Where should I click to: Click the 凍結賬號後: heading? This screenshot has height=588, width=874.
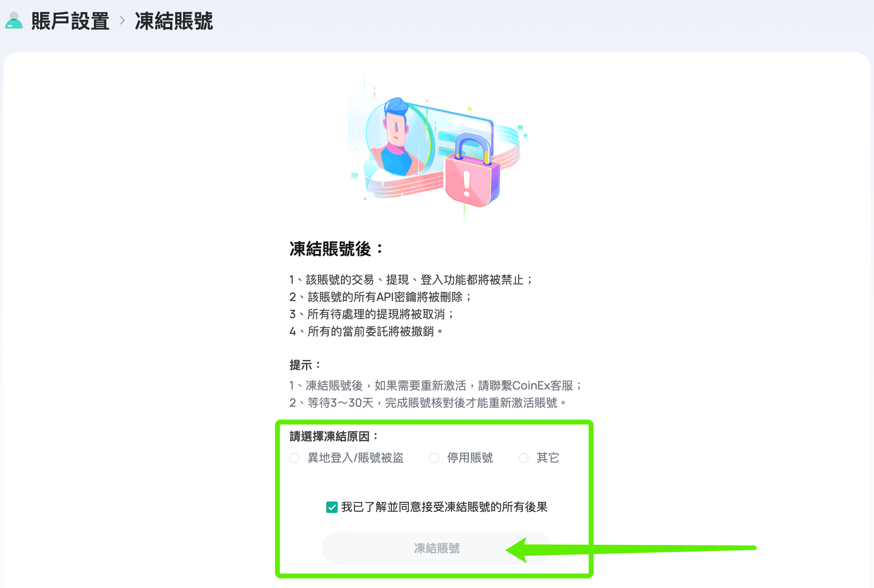coord(336,249)
